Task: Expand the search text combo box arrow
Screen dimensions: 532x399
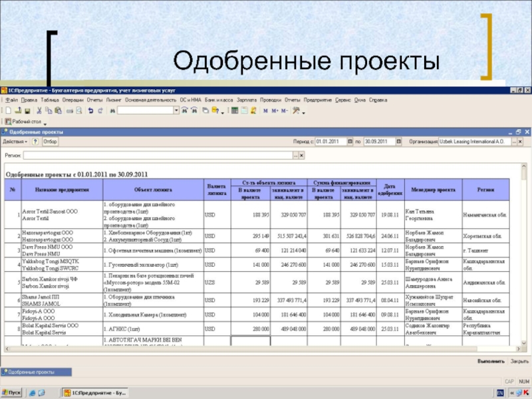Action: 176,110
